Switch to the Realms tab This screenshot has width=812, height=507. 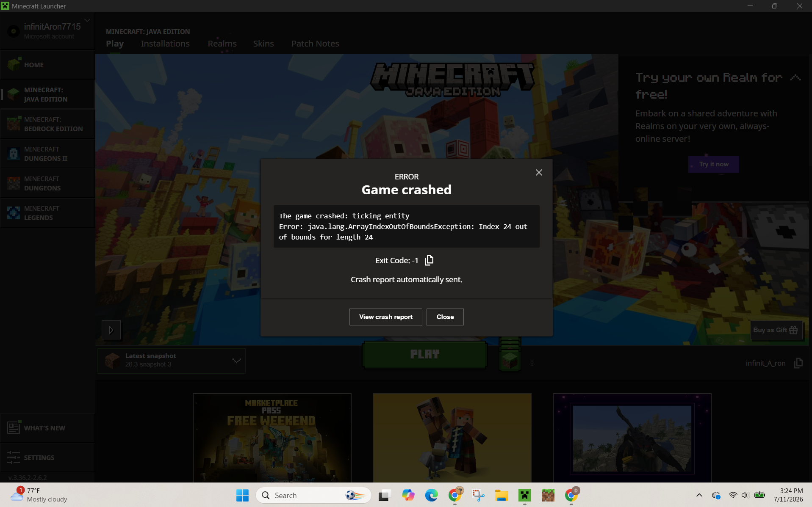click(222, 44)
